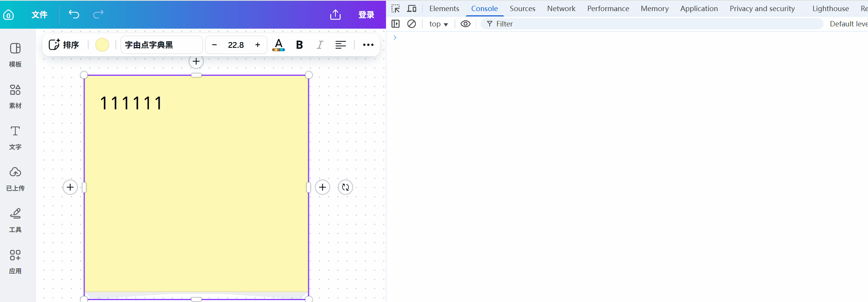This screenshot has width=868, height=302.
Task: Open text alignment options
Action: point(340,45)
